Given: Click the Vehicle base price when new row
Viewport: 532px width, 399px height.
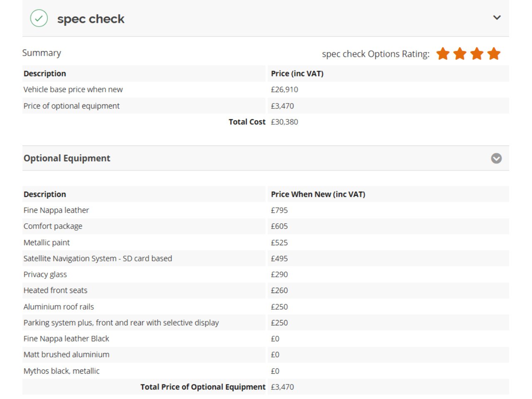Looking at the screenshot, I should pos(73,89).
